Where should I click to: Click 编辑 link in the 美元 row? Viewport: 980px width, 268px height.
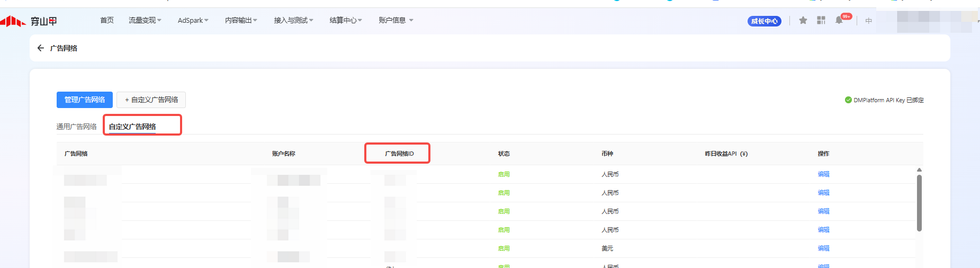pos(823,248)
